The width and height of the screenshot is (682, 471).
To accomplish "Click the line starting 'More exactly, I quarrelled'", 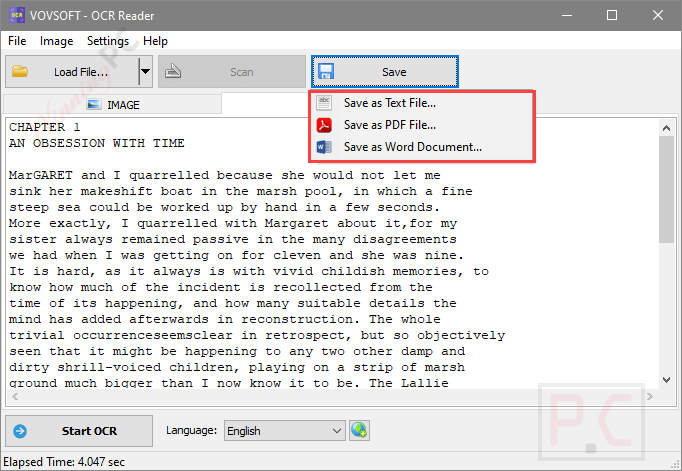I will pos(233,224).
